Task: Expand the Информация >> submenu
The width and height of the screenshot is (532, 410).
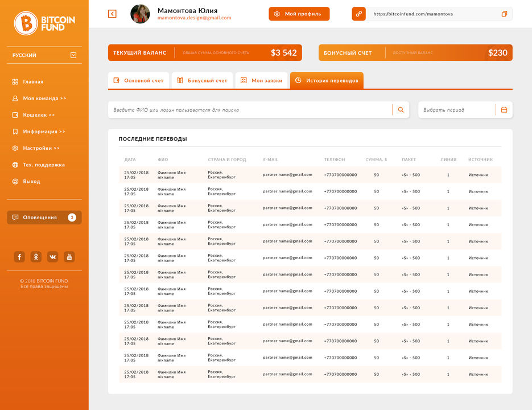Action: click(44, 132)
